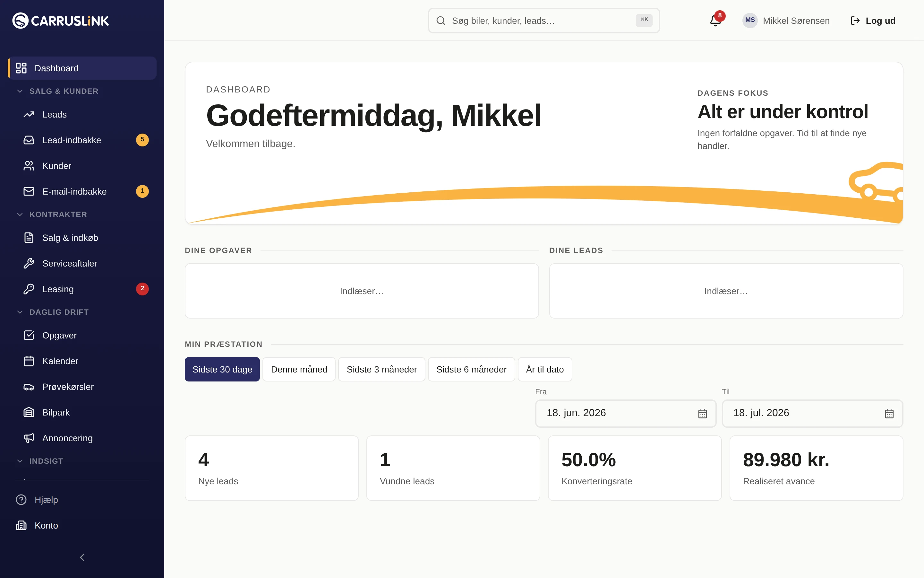Click the E-mail-indbakke badge showing 1
The image size is (924, 578).
pos(142,191)
